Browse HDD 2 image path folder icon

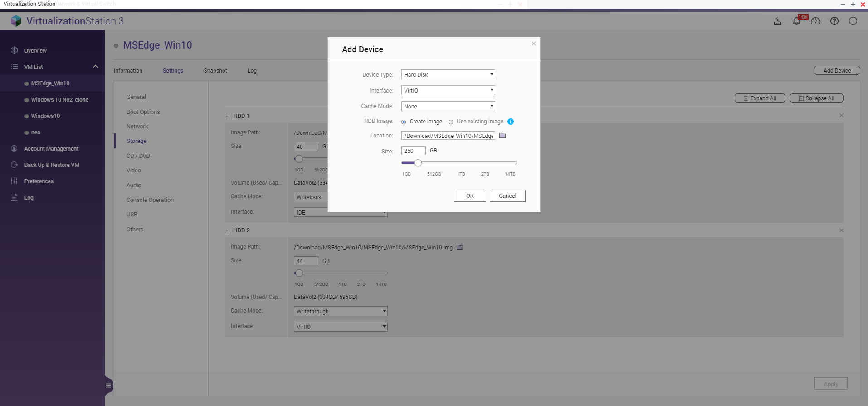460,247
